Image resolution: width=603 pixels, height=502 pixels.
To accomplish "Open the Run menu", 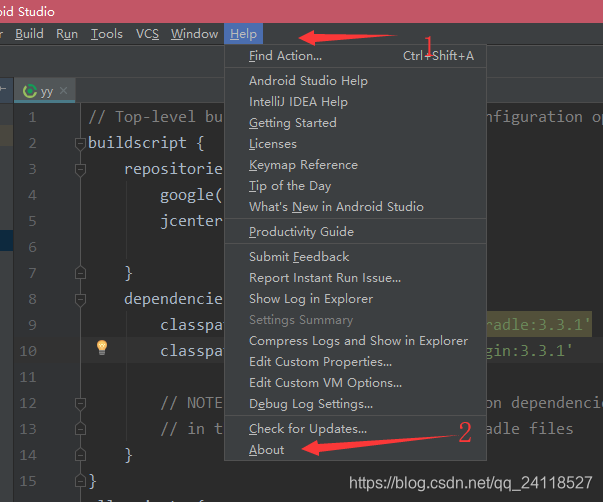I will click(x=67, y=34).
